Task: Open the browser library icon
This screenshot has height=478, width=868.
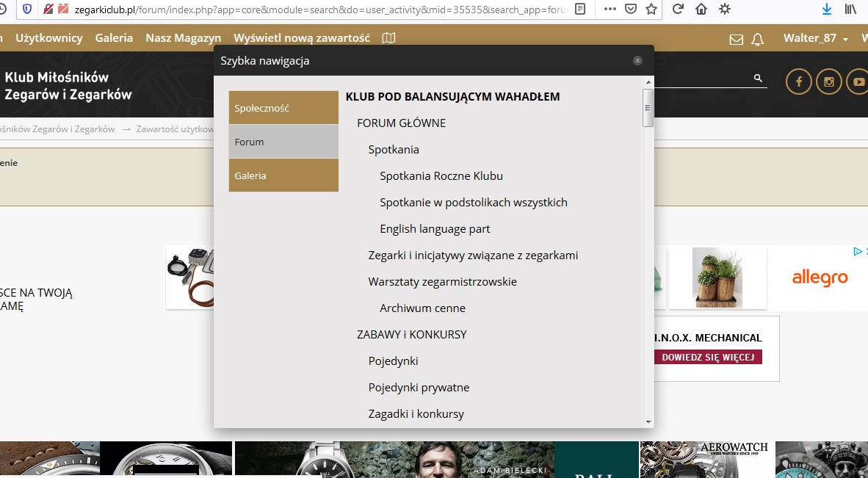Action: (850, 9)
